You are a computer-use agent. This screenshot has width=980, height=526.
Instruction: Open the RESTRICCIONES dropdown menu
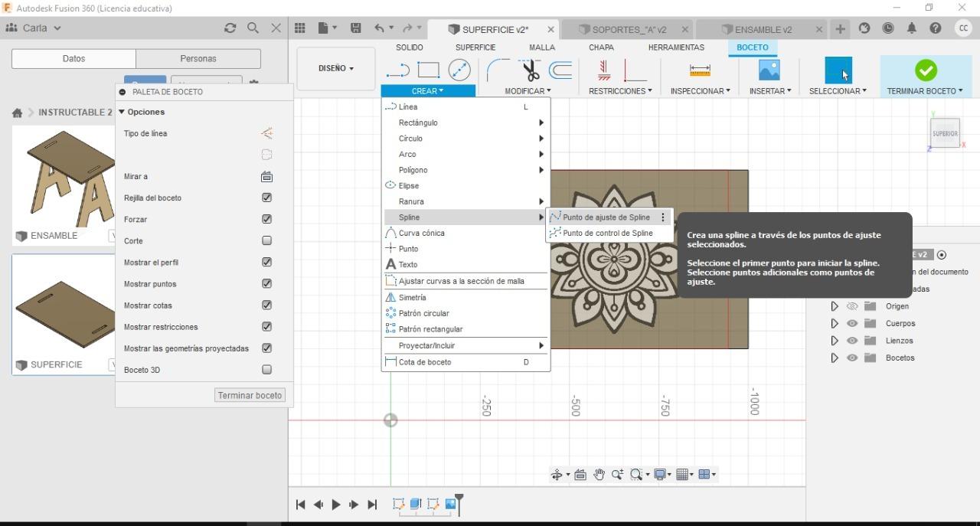[620, 91]
